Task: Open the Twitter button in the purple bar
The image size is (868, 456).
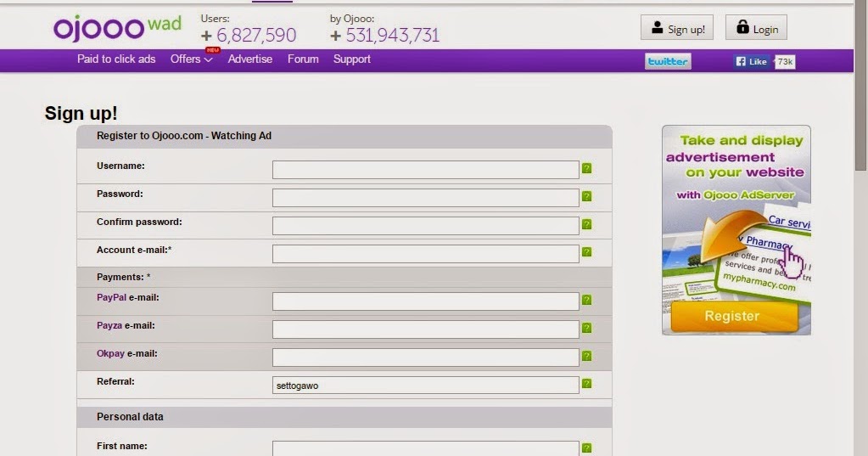Action: pyautogui.click(x=668, y=61)
